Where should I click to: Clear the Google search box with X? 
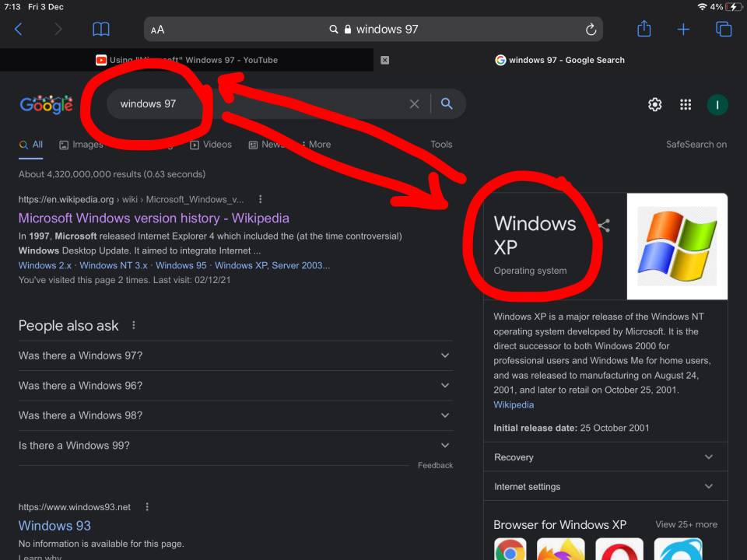[415, 103]
